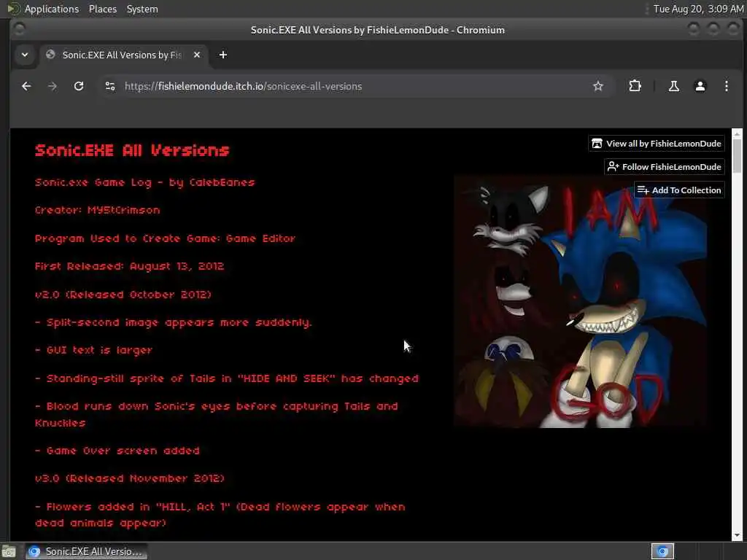The height and width of the screenshot is (560, 747).
Task: Open the profile avatar menu
Action: click(x=700, y=86)
